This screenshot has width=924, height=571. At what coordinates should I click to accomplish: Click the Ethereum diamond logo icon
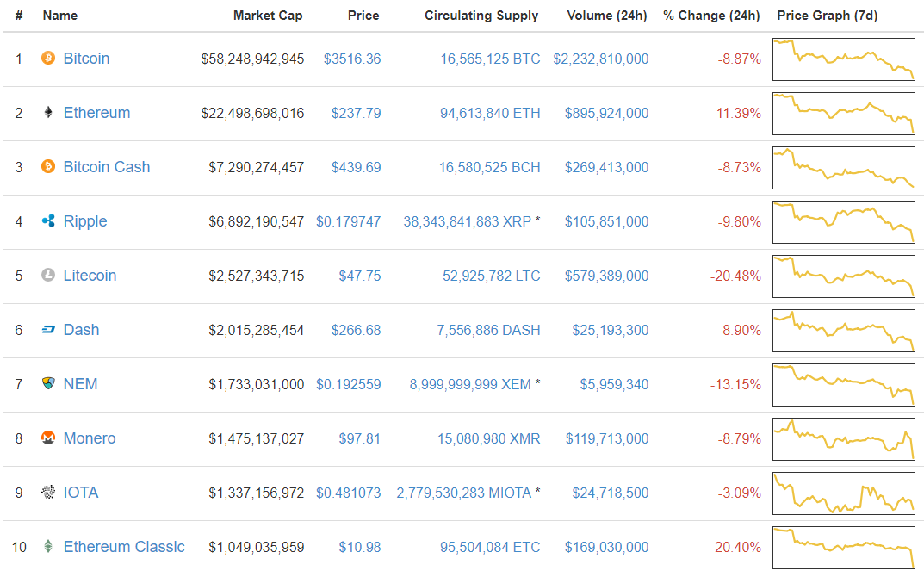point(48,113)
